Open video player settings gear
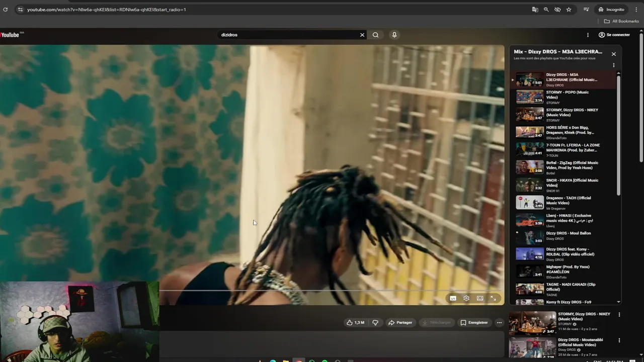The height and width of the screenshot is (362, 644). click(466, 298)
